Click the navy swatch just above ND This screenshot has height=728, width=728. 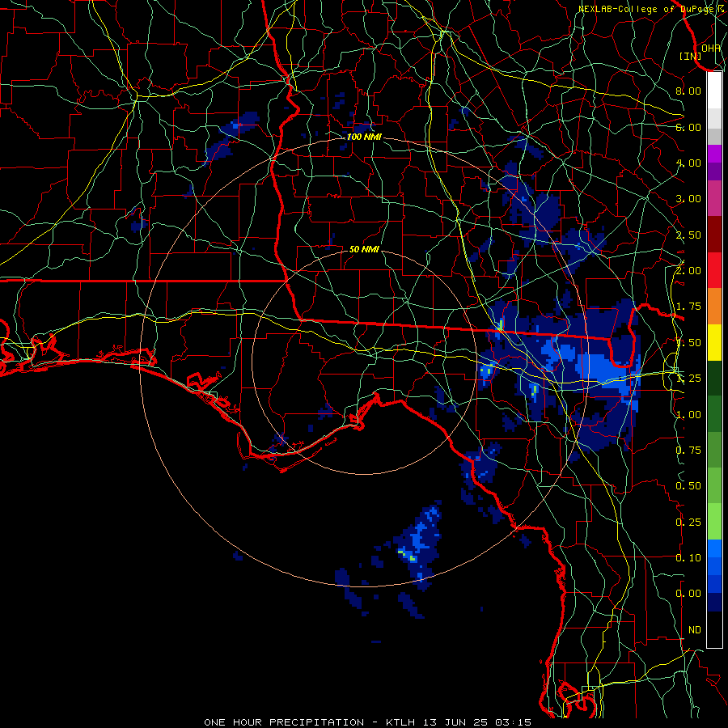(714, 603)
